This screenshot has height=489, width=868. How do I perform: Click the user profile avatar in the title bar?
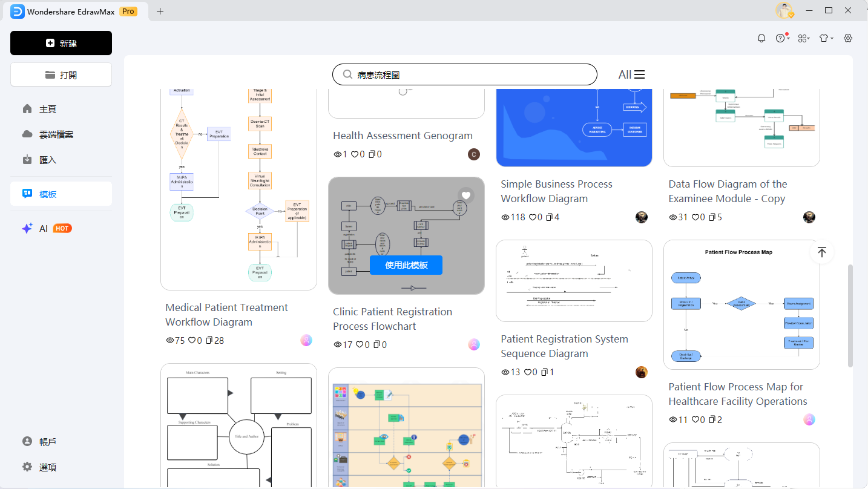(x=784, y=11)
